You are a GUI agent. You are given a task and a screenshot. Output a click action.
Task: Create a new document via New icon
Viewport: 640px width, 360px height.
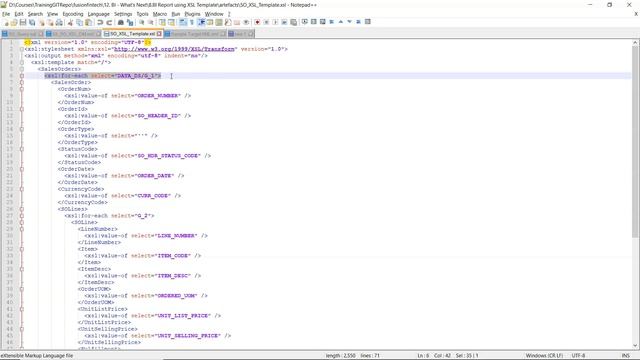point(6,22)
